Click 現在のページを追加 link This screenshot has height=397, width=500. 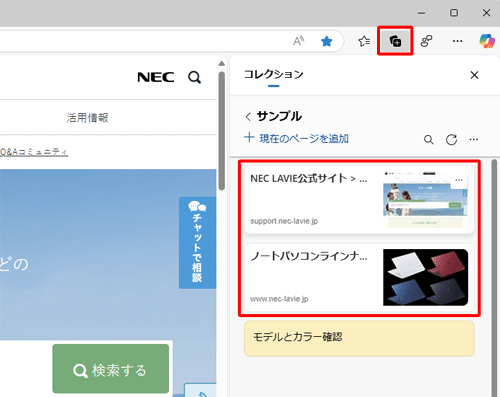(296, 138)
